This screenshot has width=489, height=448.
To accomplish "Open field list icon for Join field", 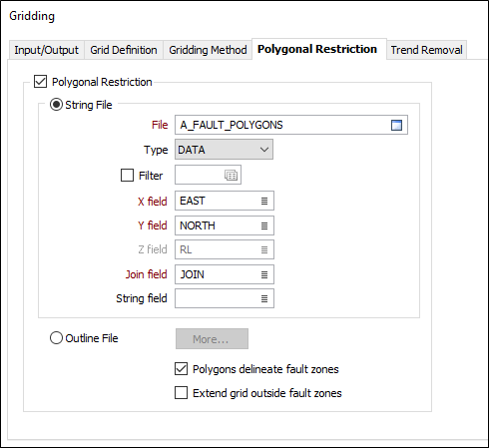I will click(x=264, y=274).
